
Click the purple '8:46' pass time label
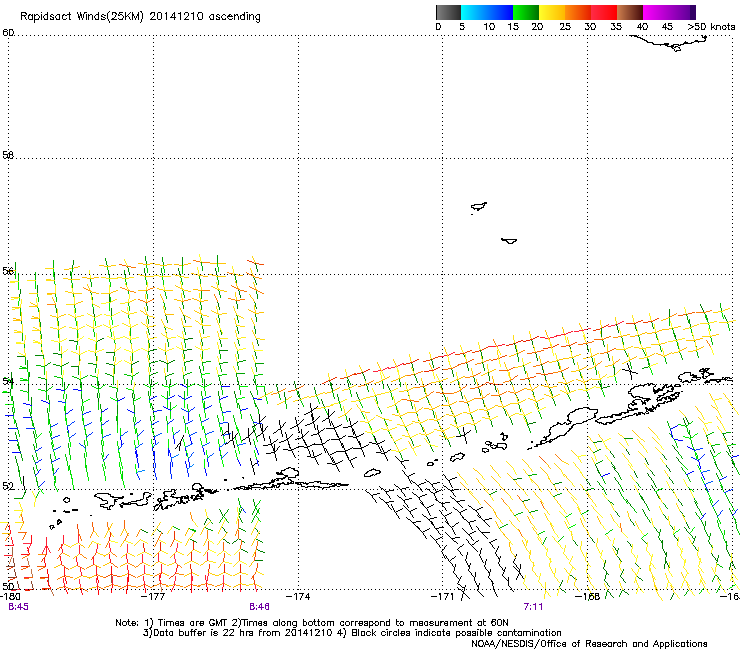[x=260, y=607]
